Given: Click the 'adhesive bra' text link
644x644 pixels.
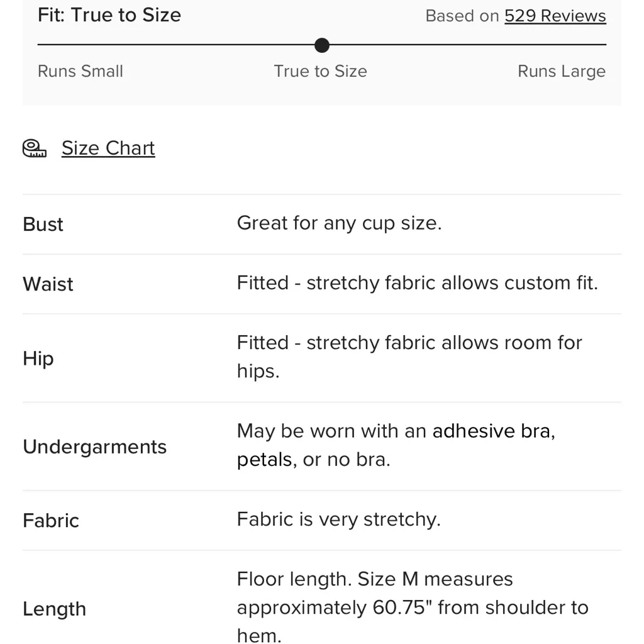Looking at the screenshot, I should pyautogui.click(x=493, y=431).
